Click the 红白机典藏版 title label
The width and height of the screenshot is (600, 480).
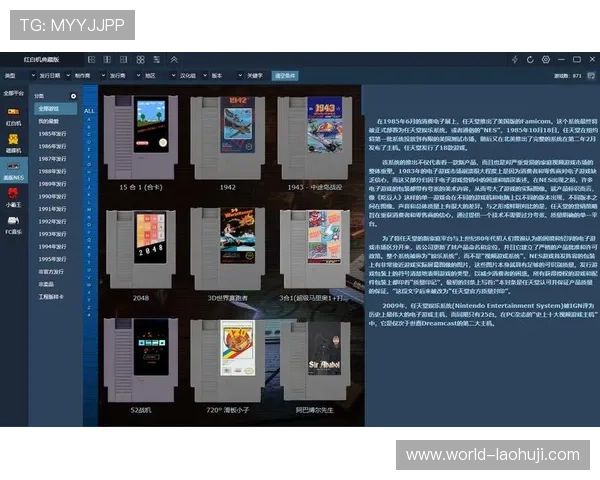41,60
